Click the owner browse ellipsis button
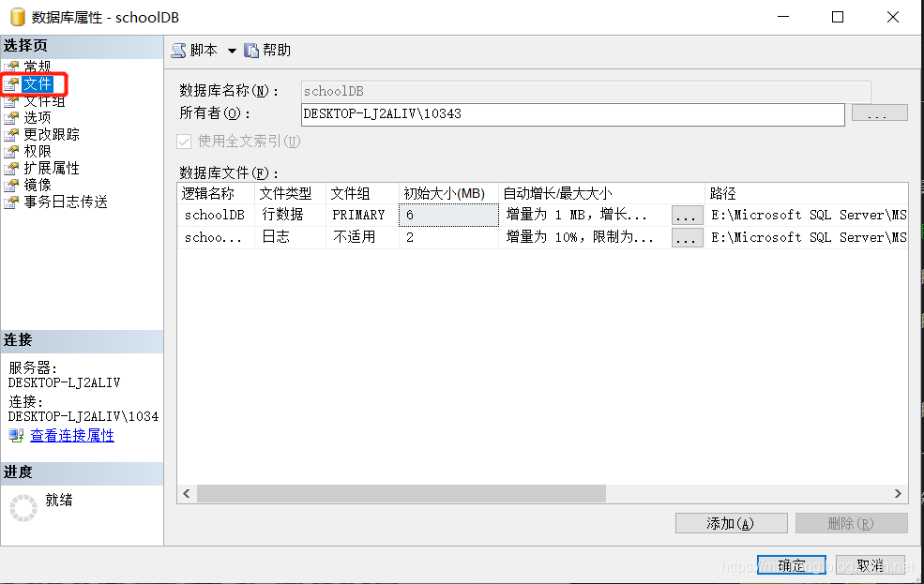 [879, 113]
